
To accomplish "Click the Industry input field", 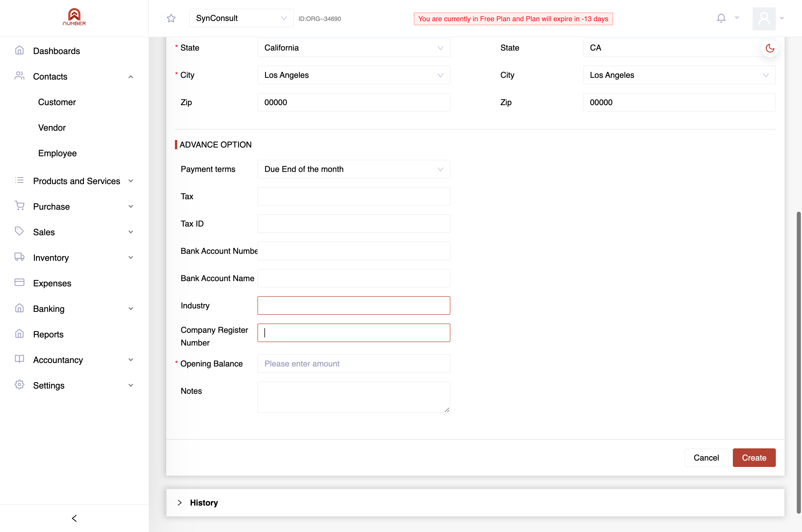I will click(354, 306).
